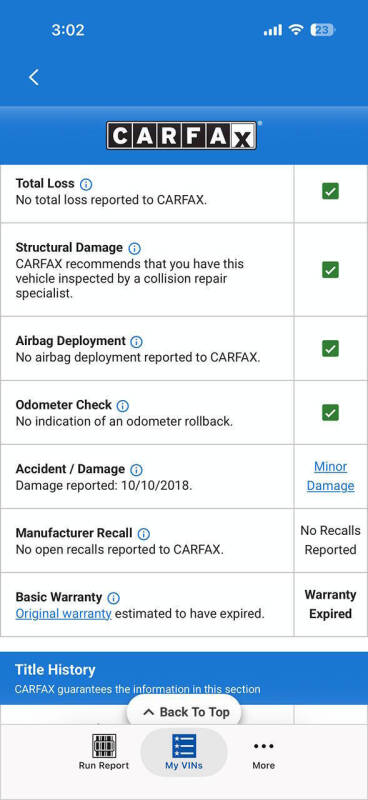Open the Basic Warranty info icon
Image resolution: width=368 pixels, height=800 pixels.
point(114,598)
